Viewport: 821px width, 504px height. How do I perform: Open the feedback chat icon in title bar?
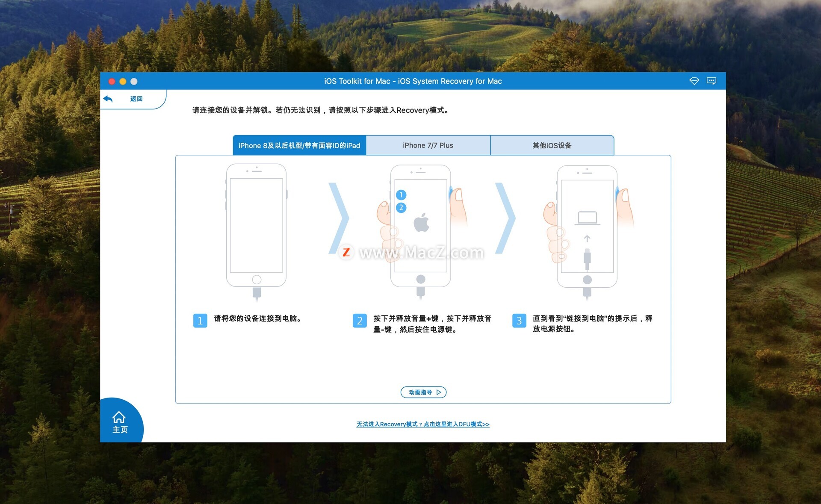pyautogui.click(x=712, y=81)
